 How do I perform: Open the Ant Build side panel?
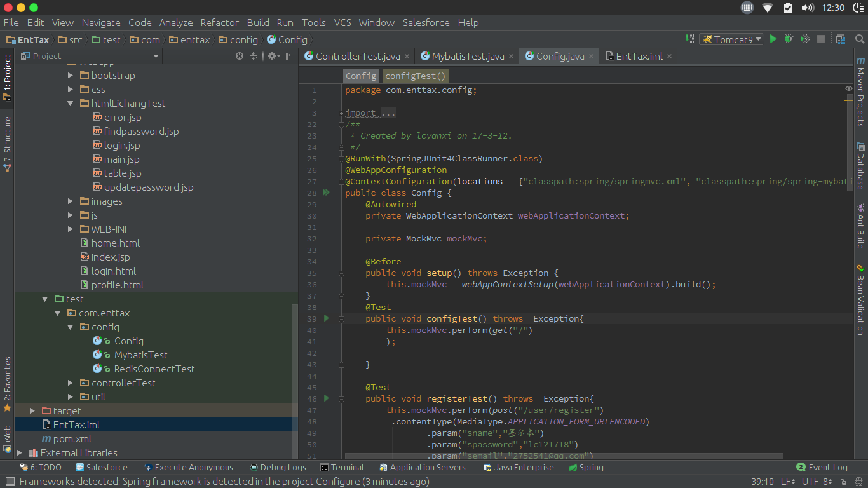(x=860, y=226)
